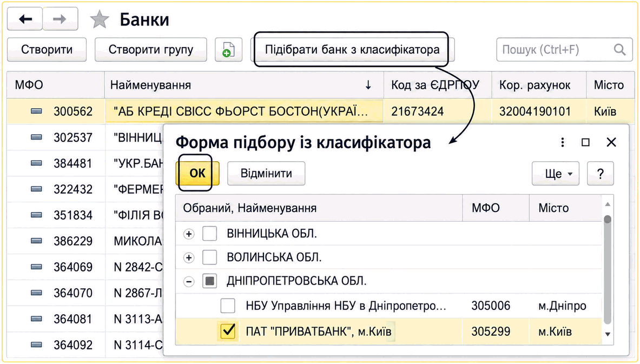Confirm selection with the ОК button
The height and width of the screenshot is (364, 640).
(197, 174)
